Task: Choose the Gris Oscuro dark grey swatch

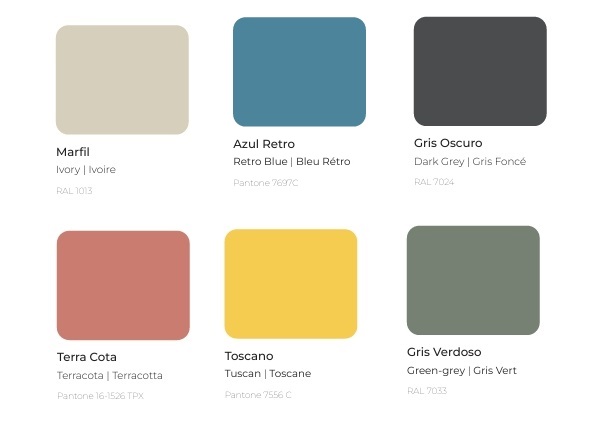Action: (x=480, y=71)
